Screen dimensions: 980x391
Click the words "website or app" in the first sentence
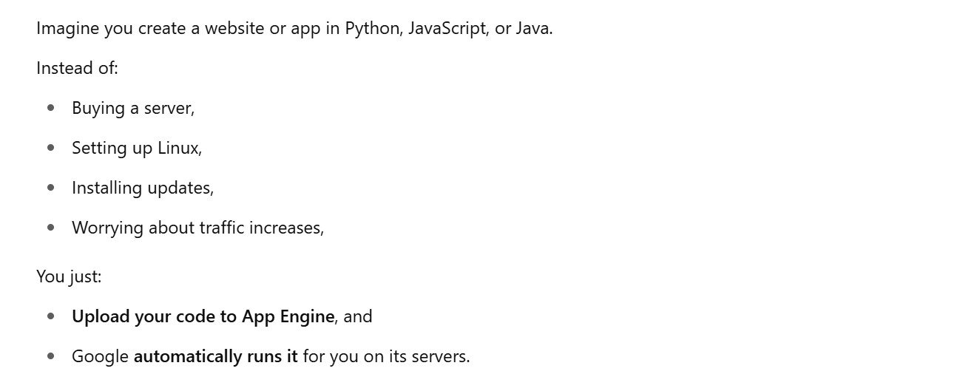click(x=255, y=29)
